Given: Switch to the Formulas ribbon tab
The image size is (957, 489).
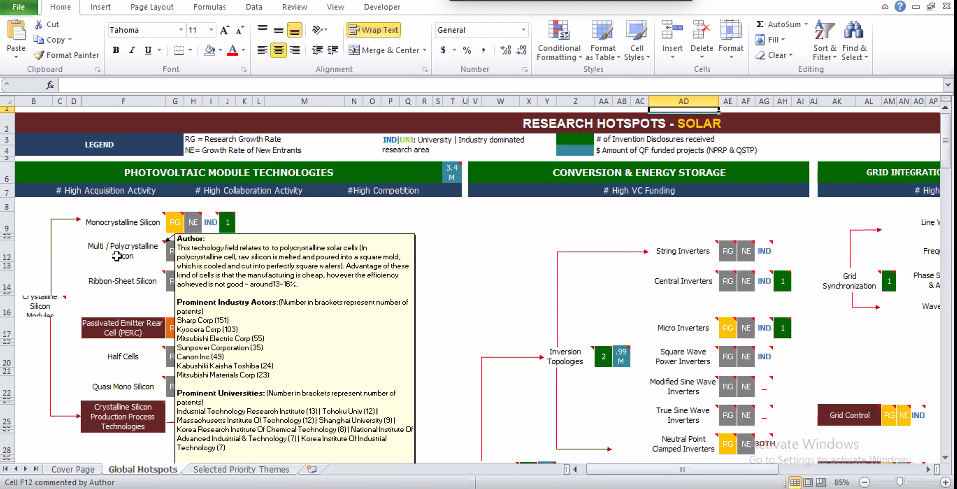Looking at the screenshot, I should [x=209, y=7].
